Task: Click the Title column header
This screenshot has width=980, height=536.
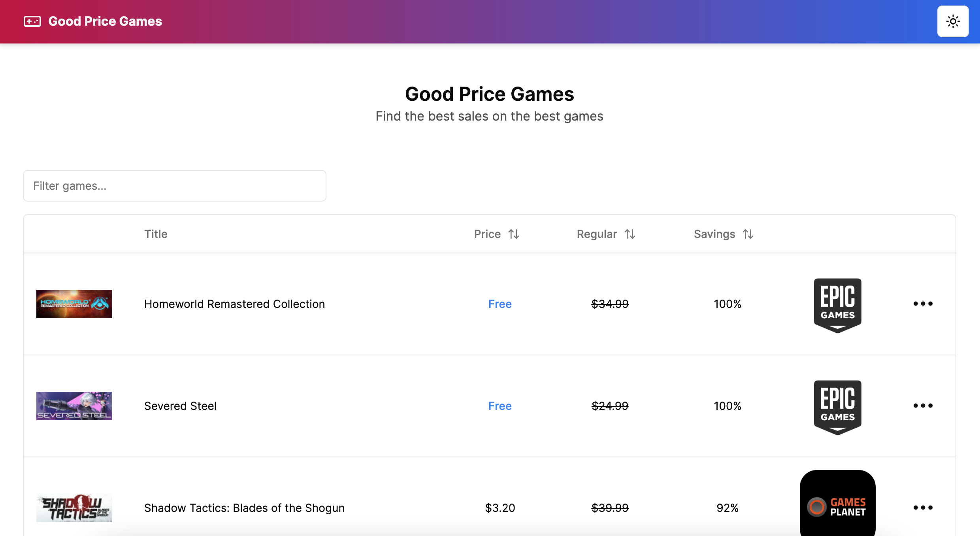Action: tap(156, 234)
